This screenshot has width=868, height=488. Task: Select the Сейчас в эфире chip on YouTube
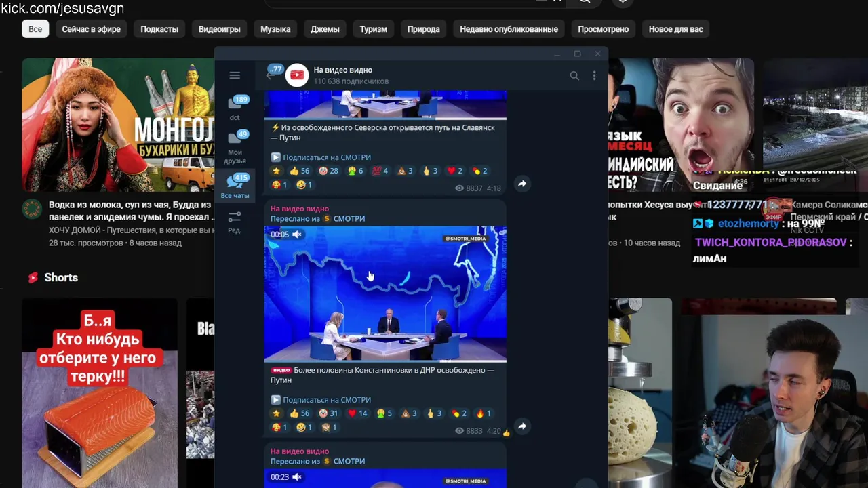[92, 29]
